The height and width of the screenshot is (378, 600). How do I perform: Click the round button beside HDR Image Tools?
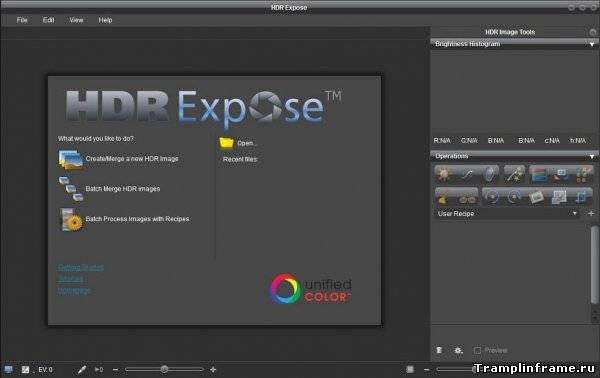coord(593,33)
